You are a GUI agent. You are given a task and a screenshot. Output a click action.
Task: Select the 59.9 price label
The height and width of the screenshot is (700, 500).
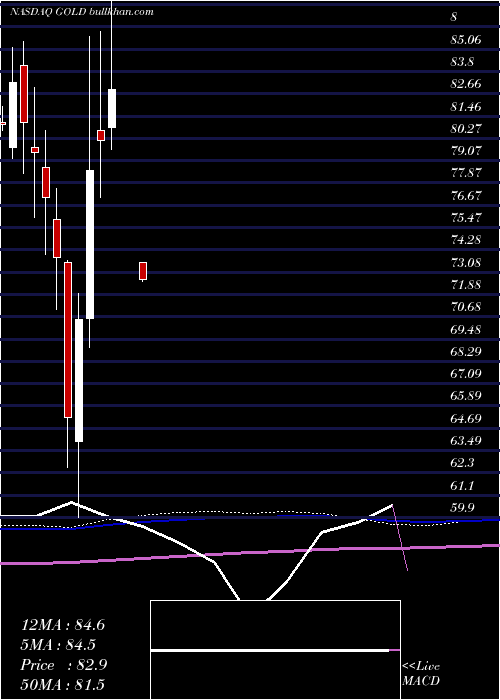pyautogui.click(x=462, y=508)
